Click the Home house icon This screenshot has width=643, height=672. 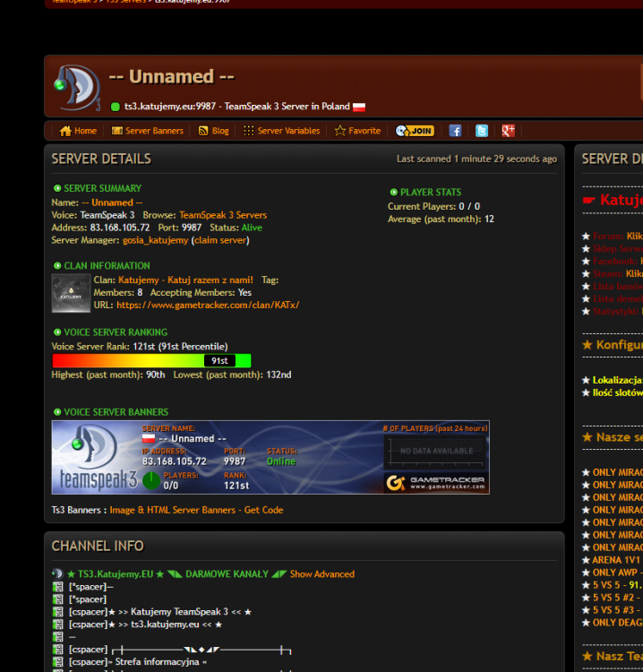point(65,131)
